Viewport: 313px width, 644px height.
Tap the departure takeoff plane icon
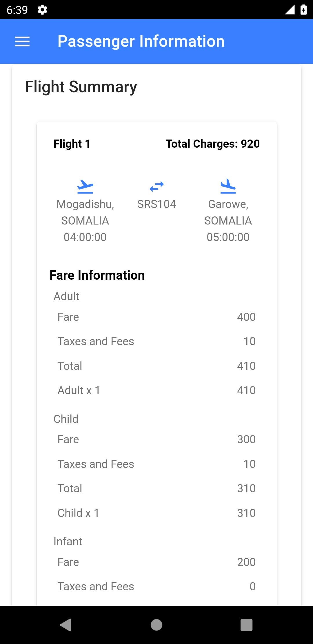point(85,187)
